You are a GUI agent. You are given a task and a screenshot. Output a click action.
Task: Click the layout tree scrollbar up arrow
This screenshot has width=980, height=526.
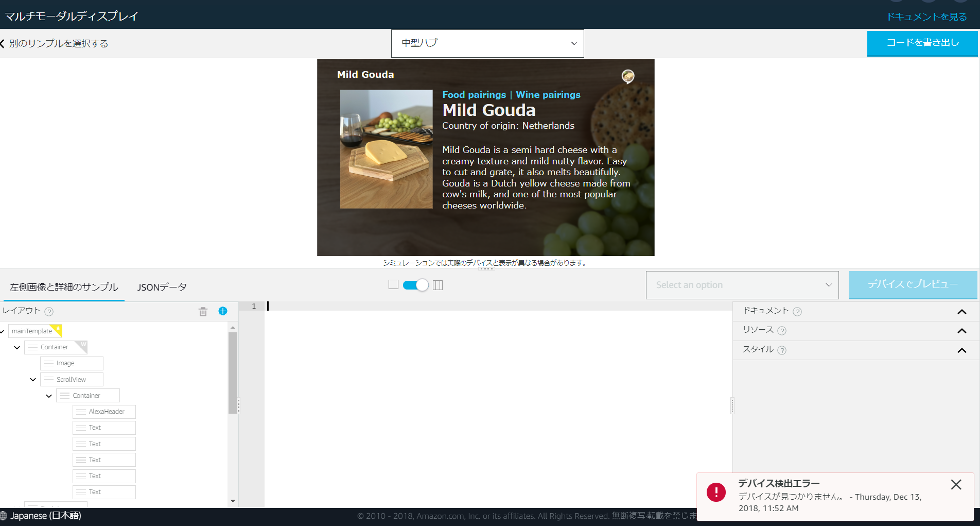click(233, 327)
